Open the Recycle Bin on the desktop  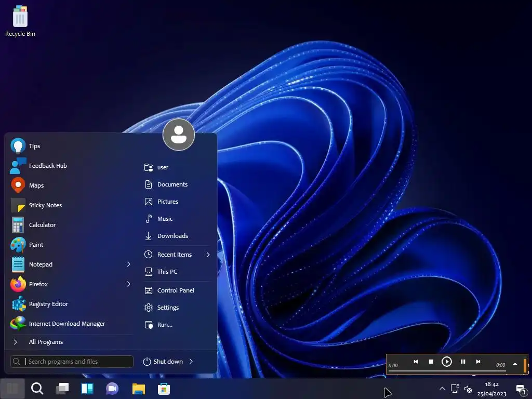pos(20,21)
